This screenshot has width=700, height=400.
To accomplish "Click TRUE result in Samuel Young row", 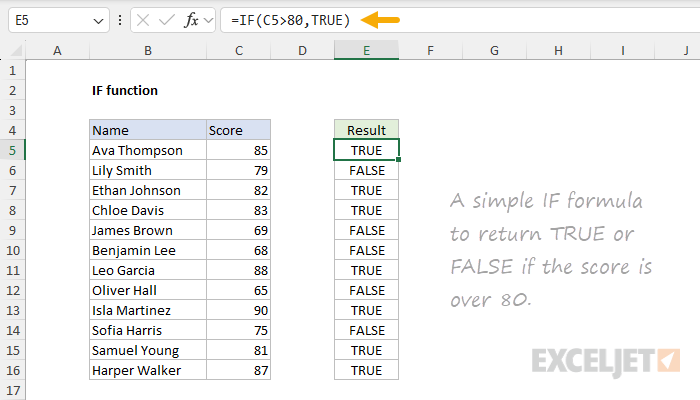I will (367, 350).
